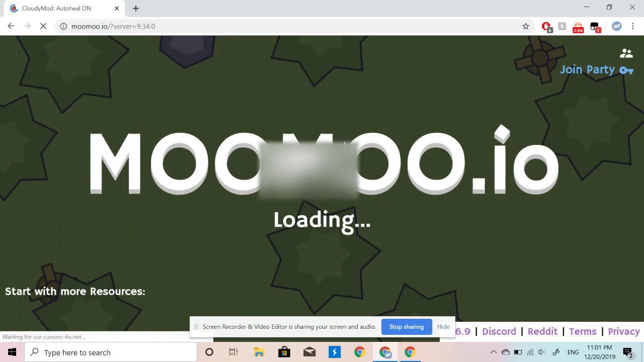Viewport: 644px width, 362px height.
Task: Open the Discord link
Action: coord(499,331)
